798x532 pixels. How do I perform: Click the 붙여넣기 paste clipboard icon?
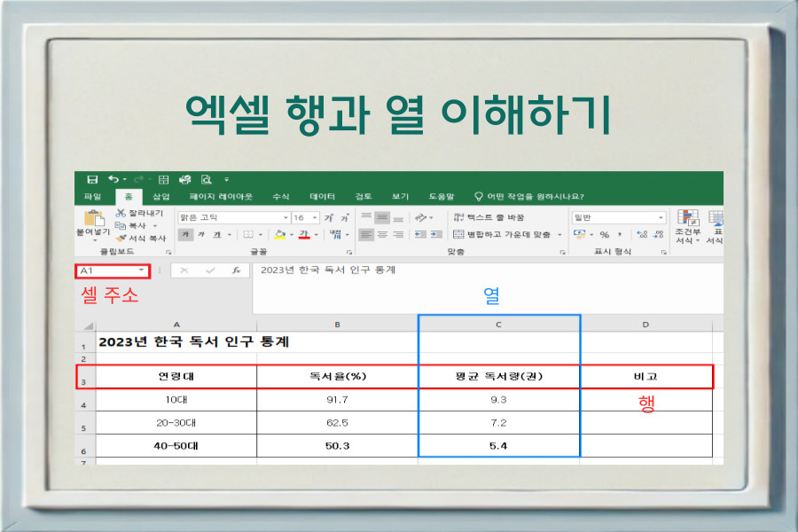pyautogui.click(x=94, y=218)
